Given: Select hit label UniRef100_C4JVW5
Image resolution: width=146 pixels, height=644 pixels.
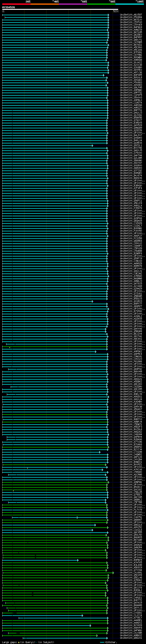Looking at the screenshot, I should [131, 633].
